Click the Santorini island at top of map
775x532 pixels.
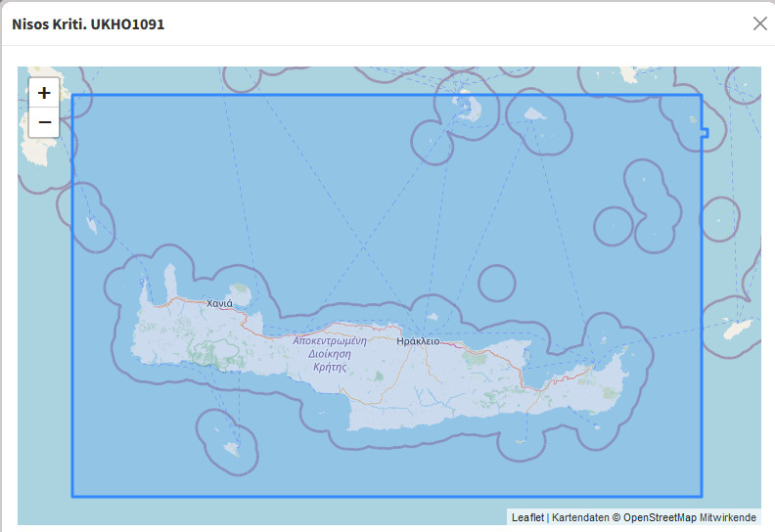[460, 105]
